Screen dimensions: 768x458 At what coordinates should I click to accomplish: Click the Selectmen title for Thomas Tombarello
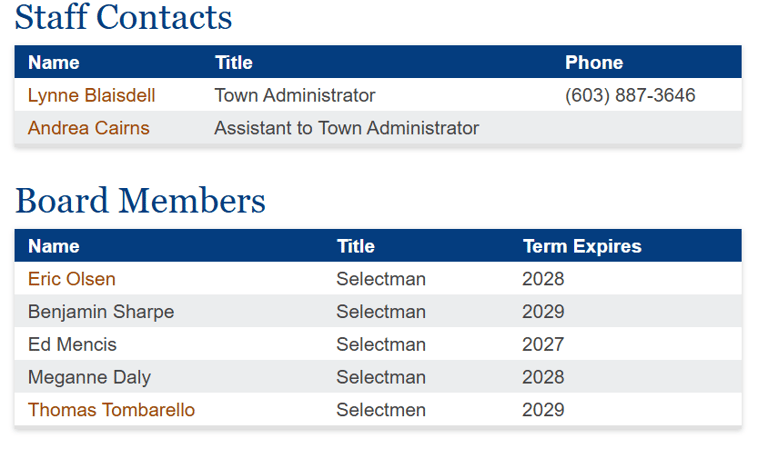click(380, 410)
